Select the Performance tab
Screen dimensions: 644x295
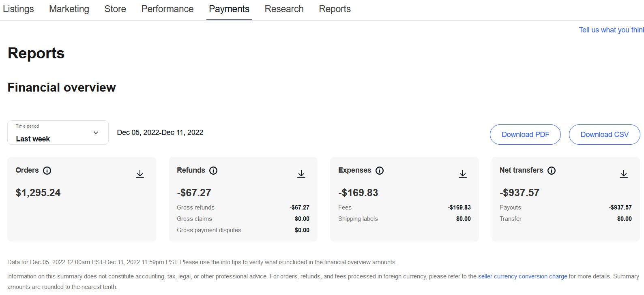point(167,9)
